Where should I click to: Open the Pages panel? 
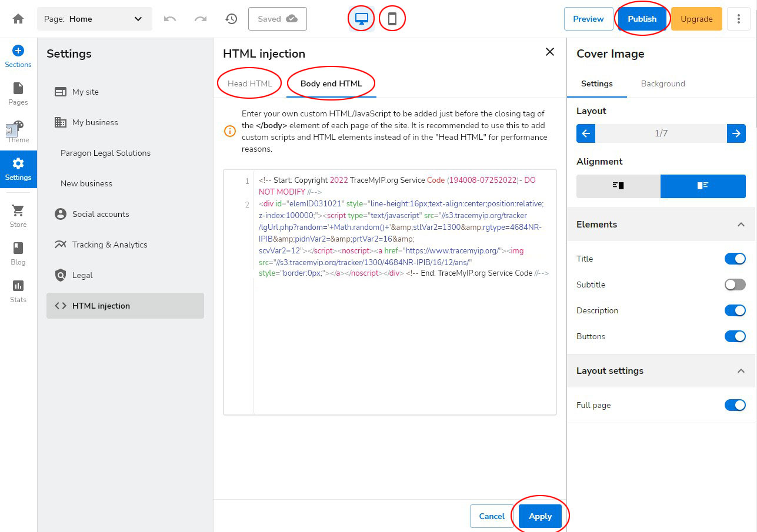click(x=18, y=94)
